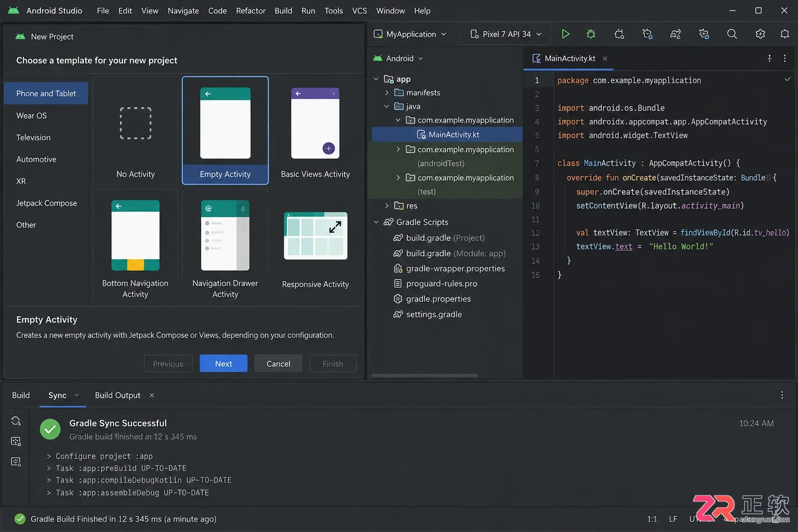798x532 pixels.
Task: Select the Jetpack Compose category
Action: 46,203
